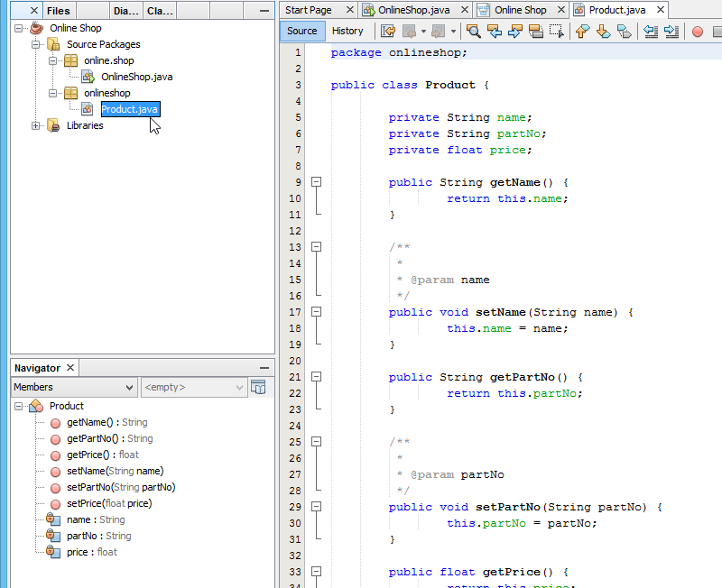Click the Product class icon in Navigator

click(x=36, y=406)
